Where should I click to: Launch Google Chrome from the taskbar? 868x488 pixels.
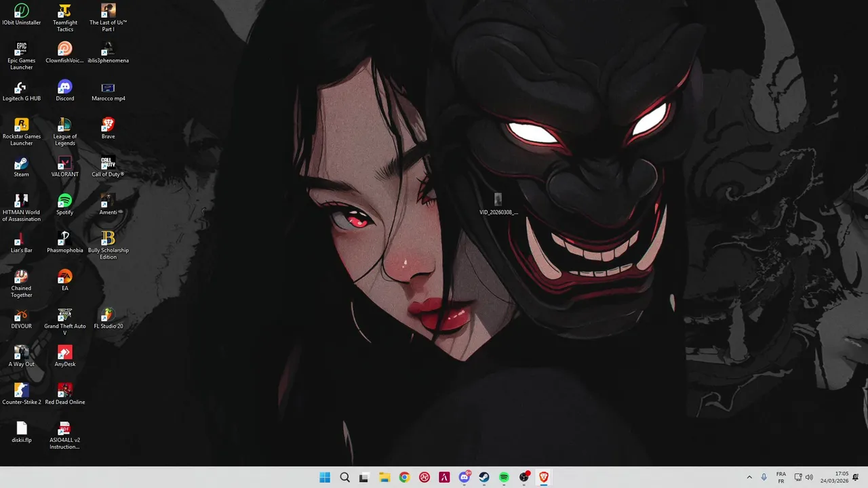(404, 477)
